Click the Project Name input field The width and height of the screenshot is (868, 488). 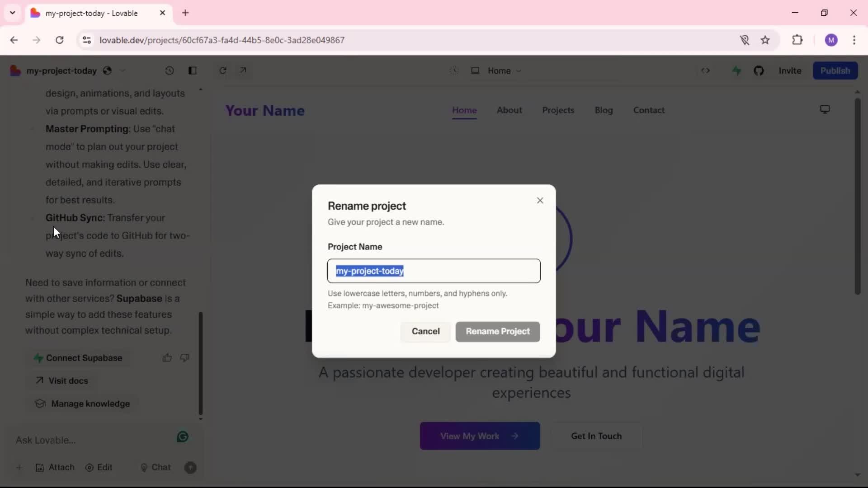pos(434,271)
